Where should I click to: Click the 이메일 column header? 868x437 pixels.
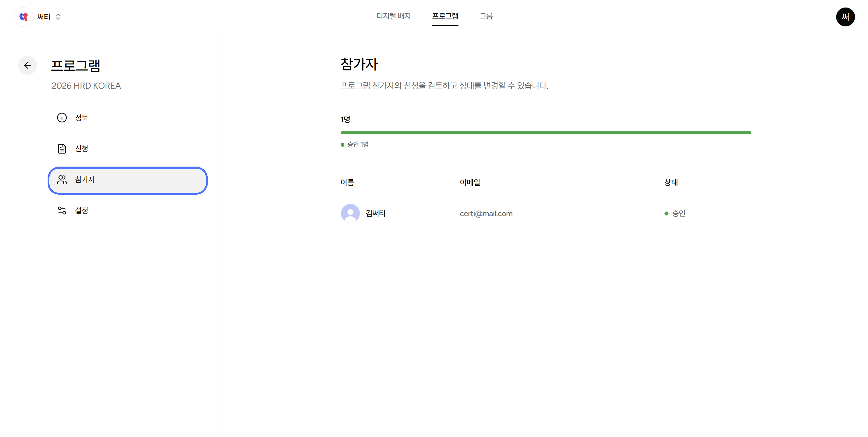pyautogui.click(x=470, y=182)
